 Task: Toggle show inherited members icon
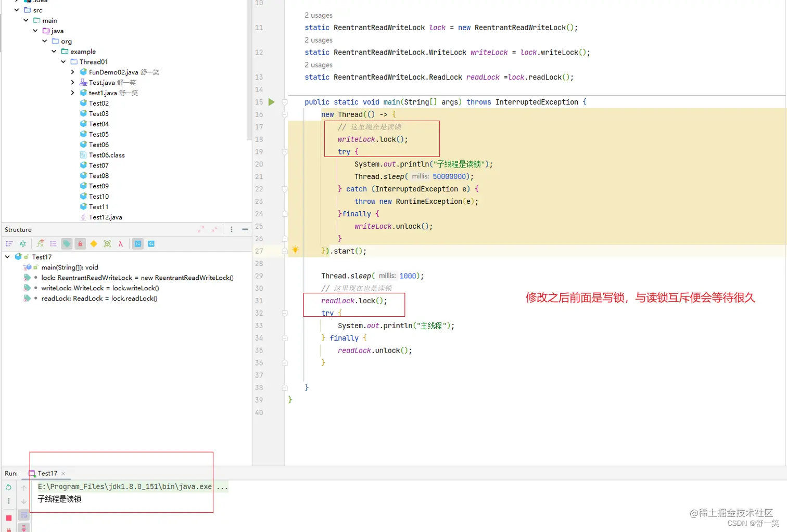click(x=40, y=244)
